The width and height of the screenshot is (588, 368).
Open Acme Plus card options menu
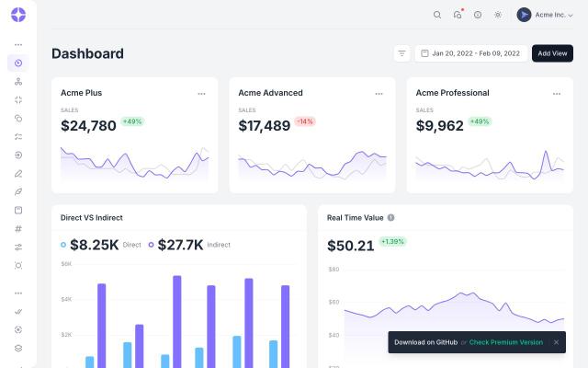tap(201, 94)
